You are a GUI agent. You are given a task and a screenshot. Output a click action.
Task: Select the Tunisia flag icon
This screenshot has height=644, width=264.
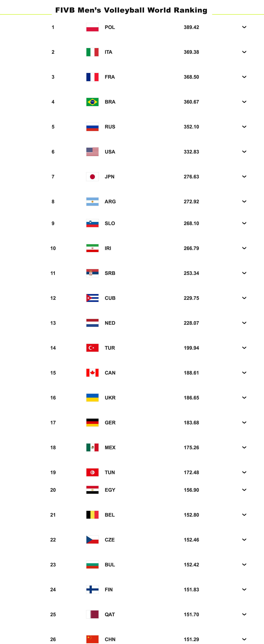point(92,472)
